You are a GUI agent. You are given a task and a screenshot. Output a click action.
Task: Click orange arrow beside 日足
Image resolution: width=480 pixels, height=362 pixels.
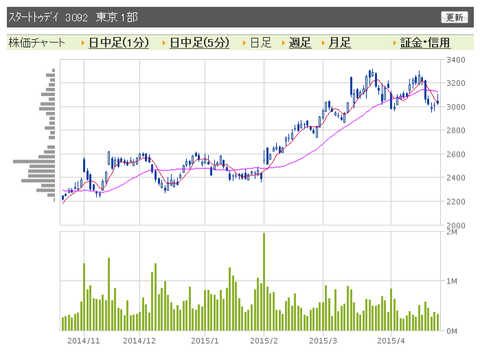pyautogui.click(x=244, y=43)
